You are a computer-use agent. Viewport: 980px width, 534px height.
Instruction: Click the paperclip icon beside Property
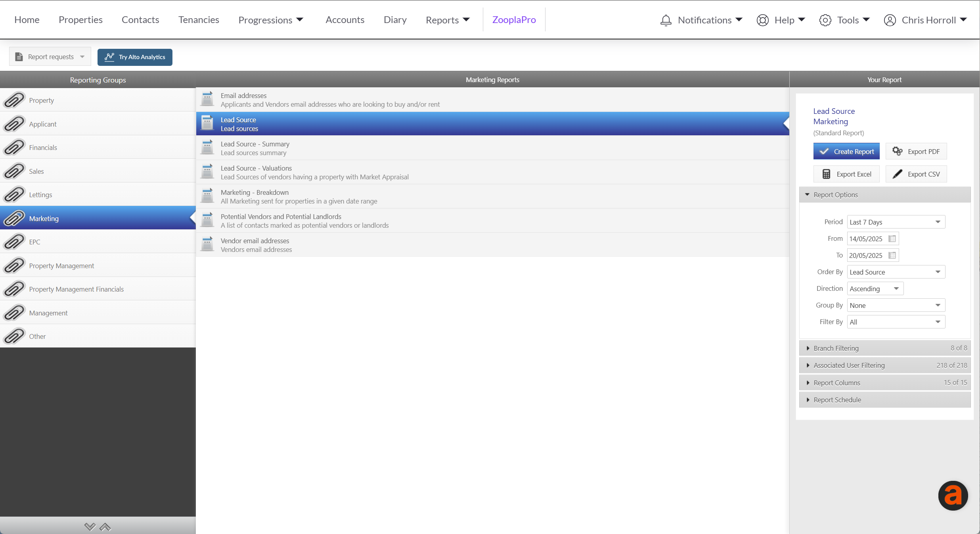[14, 100]
